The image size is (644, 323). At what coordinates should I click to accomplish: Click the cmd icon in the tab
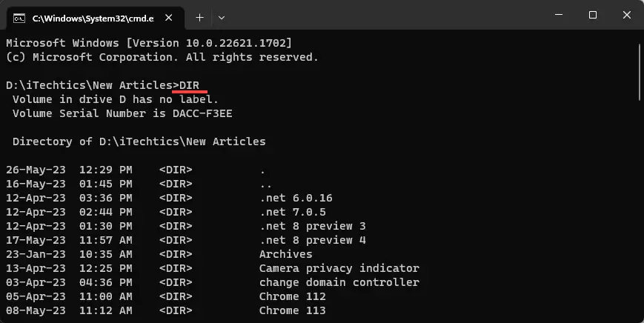pos(19,18)
